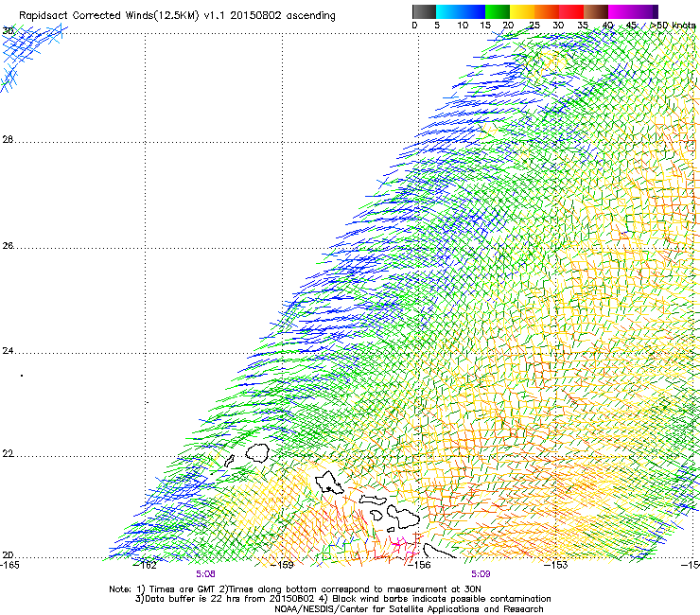Click the orange 25-30 knots colorbar segment

coord(547,11)
